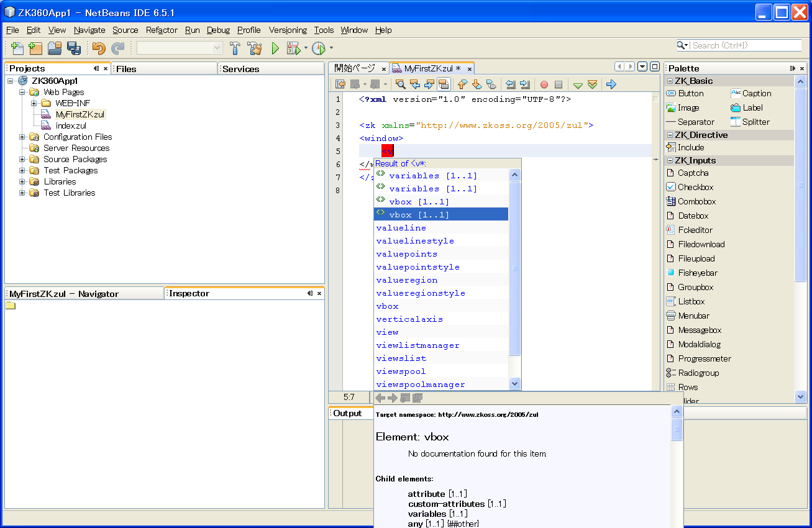Stop macro recording with square icon
Viewport: 812px width, 528px height.
pos(559,84)
